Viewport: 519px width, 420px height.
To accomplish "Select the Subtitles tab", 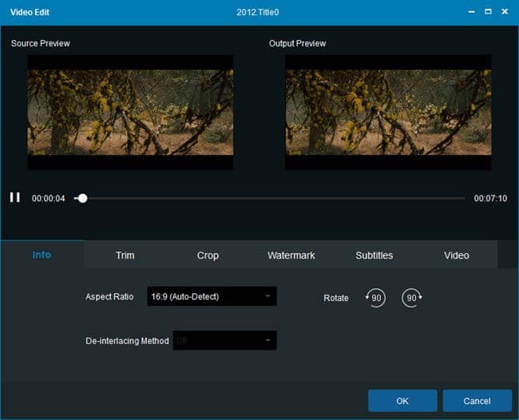I will pyautogui.click(x=374, y=256).
